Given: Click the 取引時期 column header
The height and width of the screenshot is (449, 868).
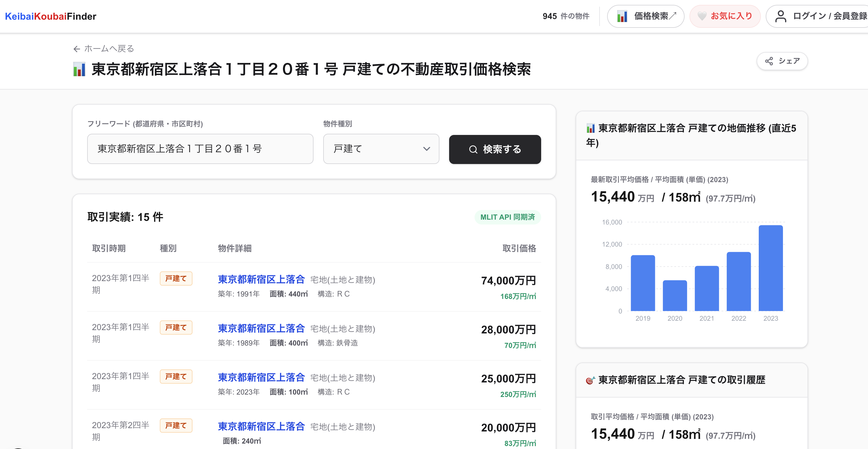Looking at the screenshot, I should tap(109, 248).
